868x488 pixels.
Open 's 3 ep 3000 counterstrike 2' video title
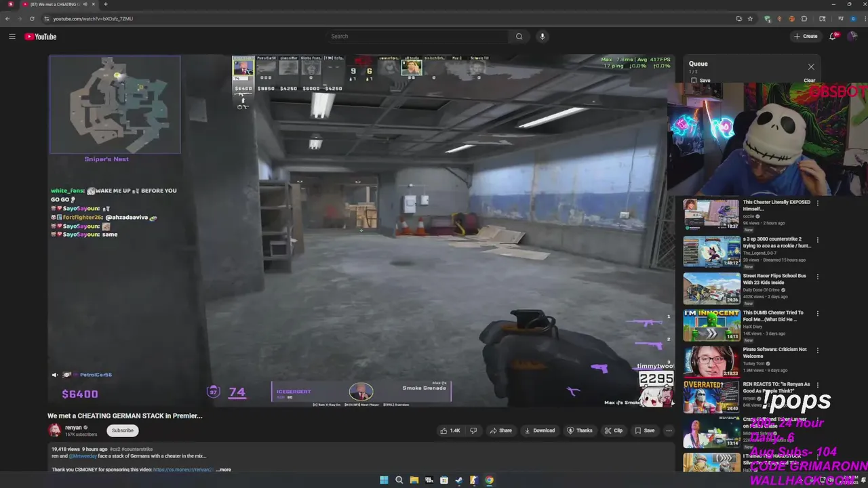(776, 242)
